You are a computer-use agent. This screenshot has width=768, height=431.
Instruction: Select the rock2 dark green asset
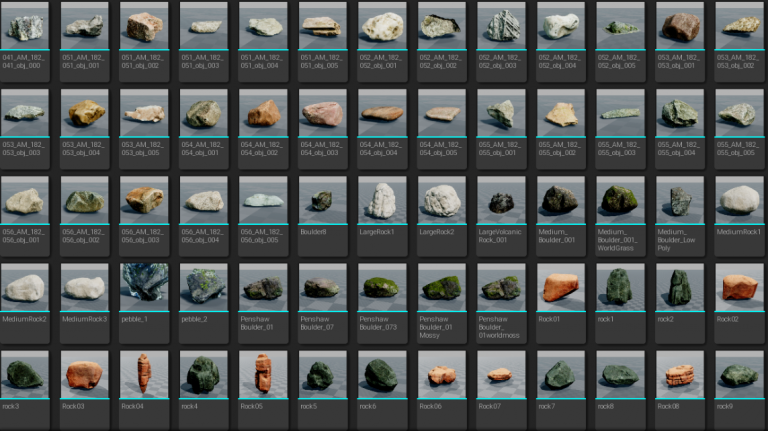point(680,287)
